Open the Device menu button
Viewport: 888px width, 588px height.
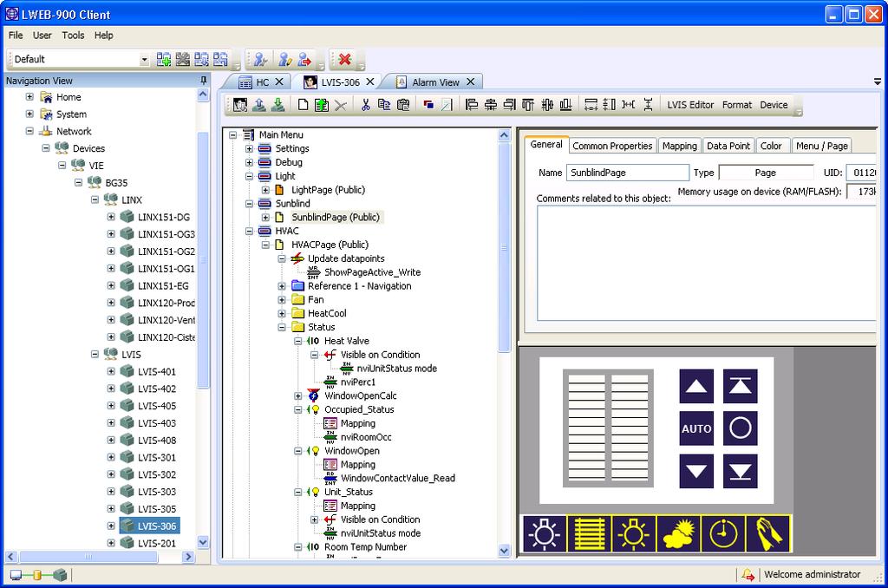(x=774, y=105)
